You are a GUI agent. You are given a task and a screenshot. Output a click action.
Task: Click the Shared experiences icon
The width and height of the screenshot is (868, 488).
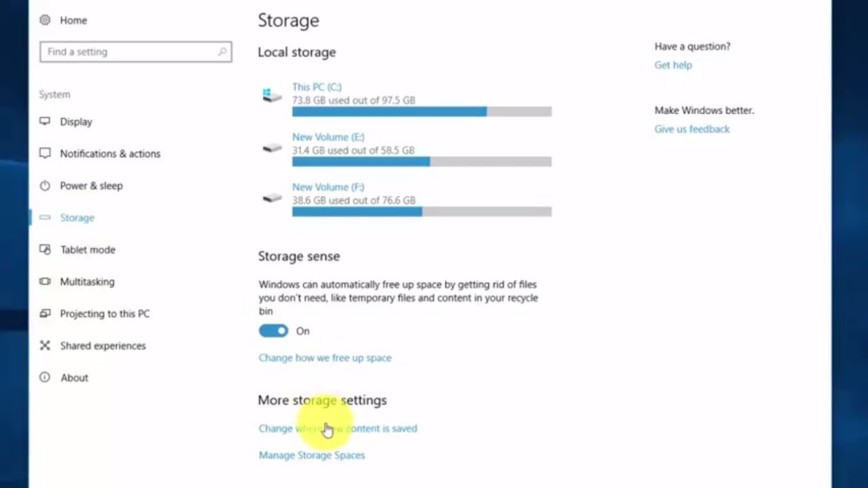click(45, 346)
